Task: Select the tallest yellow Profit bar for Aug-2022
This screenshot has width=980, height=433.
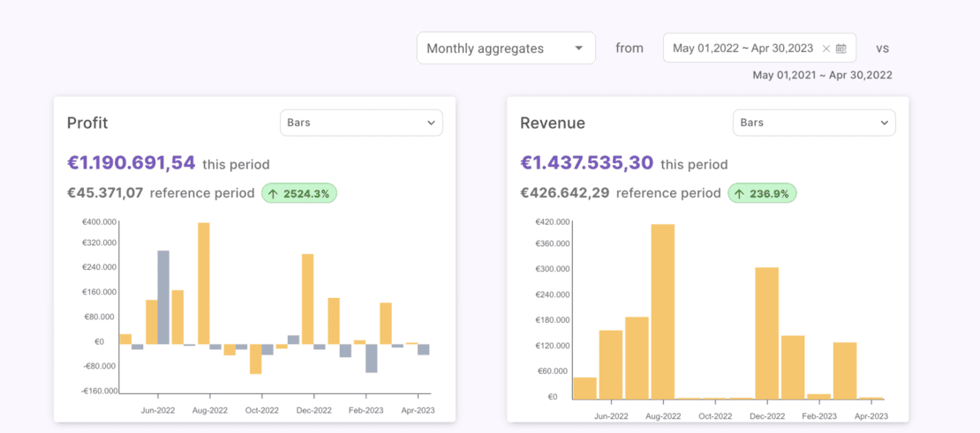Action: point(203,282)
